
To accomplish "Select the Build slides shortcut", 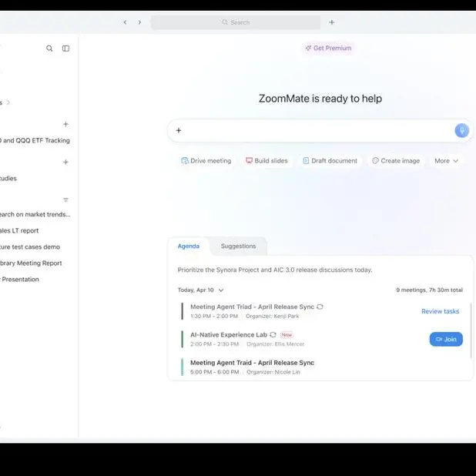I will click(x=266, y=160).
